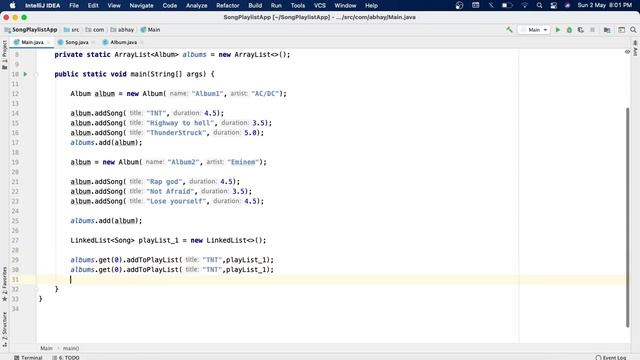Image resolution: width=640 pixels, height=360 pixels.
Task: Click playList_1 declaration on line 27
Action: point(158,240)
